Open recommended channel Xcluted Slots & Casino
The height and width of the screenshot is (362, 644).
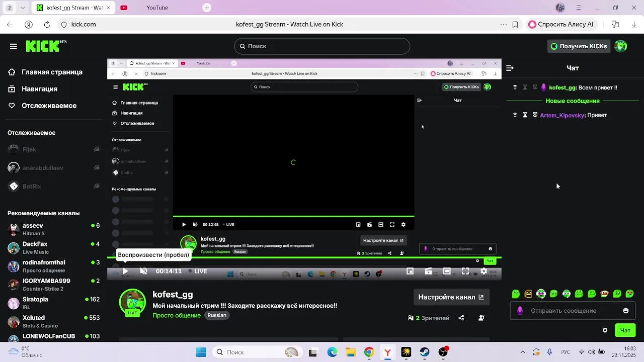coord(53,322)
